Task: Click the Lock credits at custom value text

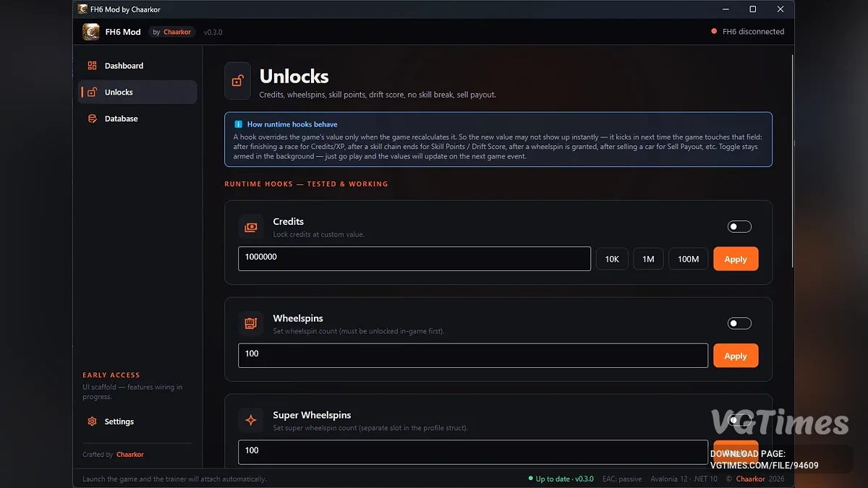Action: coord(319,235)
